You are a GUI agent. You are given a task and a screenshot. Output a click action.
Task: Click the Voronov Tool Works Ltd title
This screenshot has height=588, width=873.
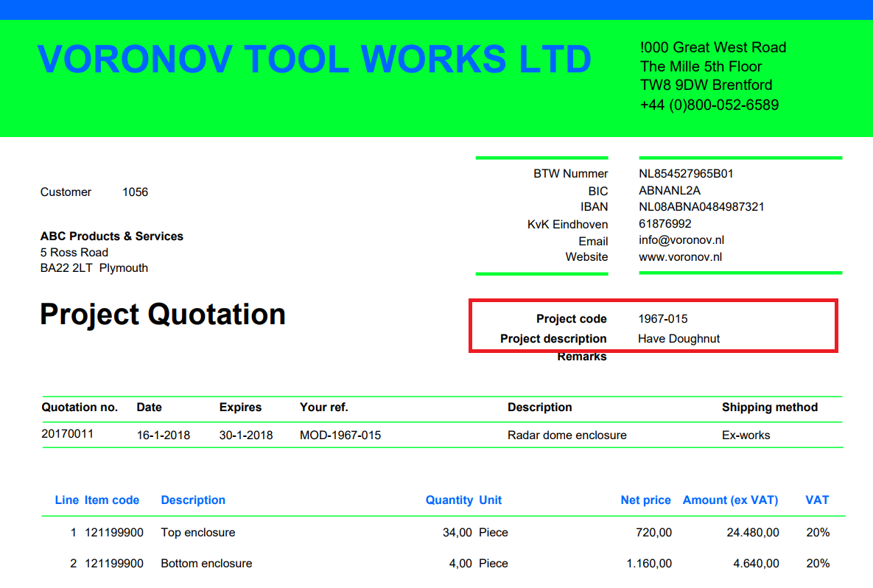point(314,59)
